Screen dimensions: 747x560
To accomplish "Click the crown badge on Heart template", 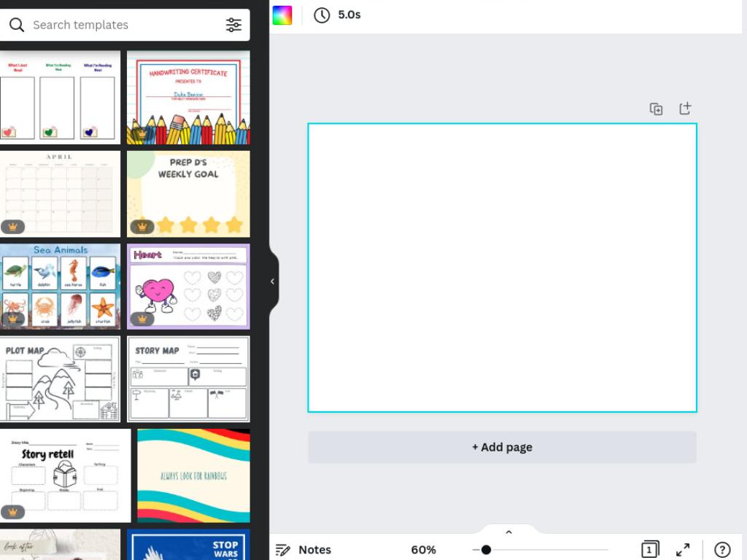I will tap(142, 319).
